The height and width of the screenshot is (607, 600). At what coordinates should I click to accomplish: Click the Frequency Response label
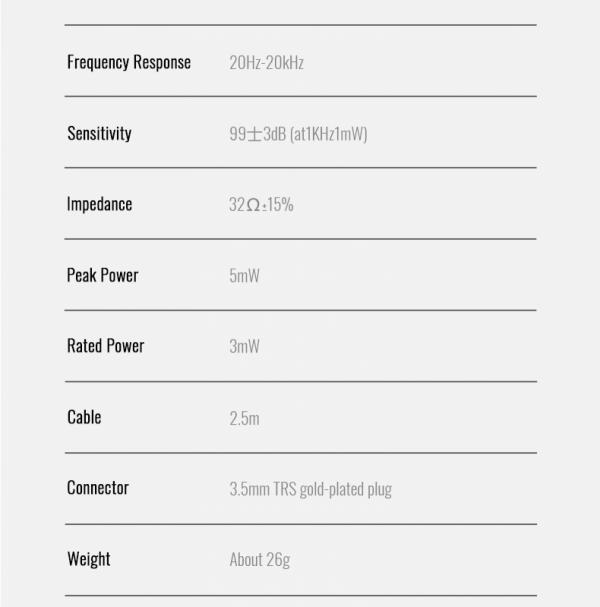click(128, 62)
